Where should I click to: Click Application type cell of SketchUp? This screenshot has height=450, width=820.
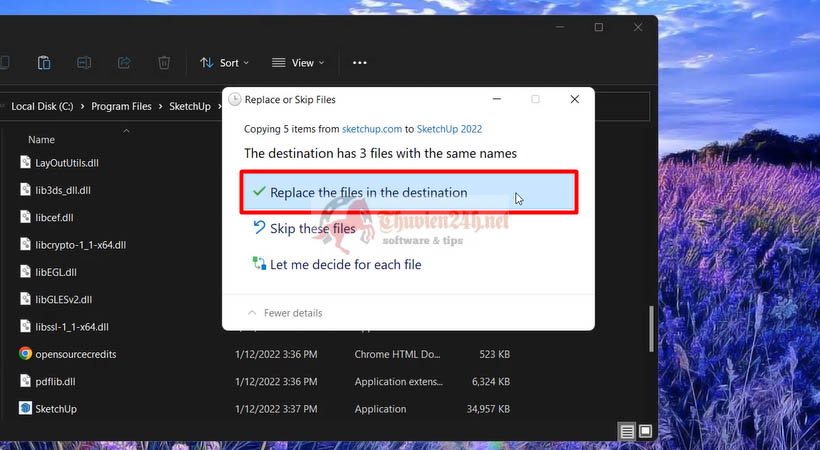(x=380, y=409)
